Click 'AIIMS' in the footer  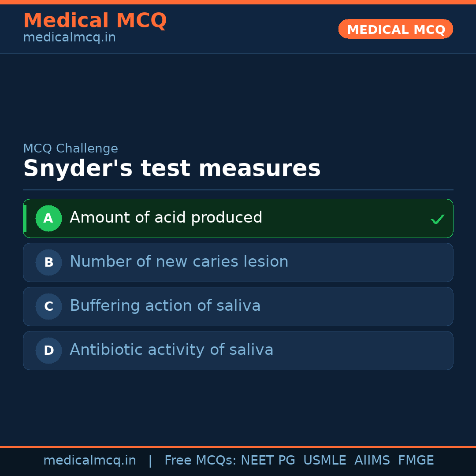372,461
